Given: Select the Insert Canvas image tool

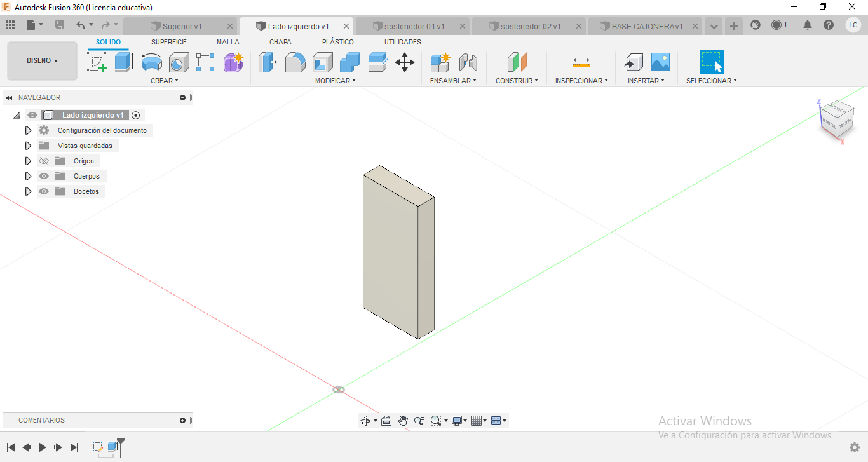Looking at the screenshot, I should 660,62.
